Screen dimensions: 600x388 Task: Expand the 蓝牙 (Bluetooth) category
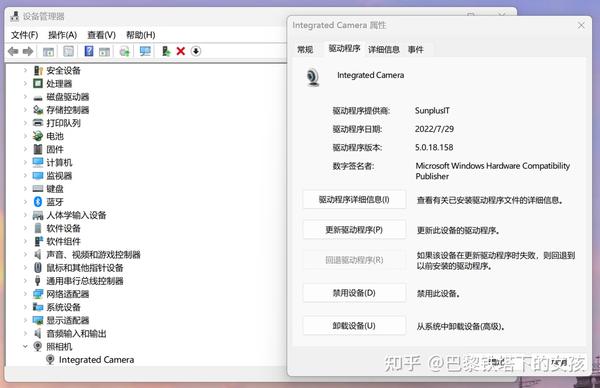coord(25,202)
